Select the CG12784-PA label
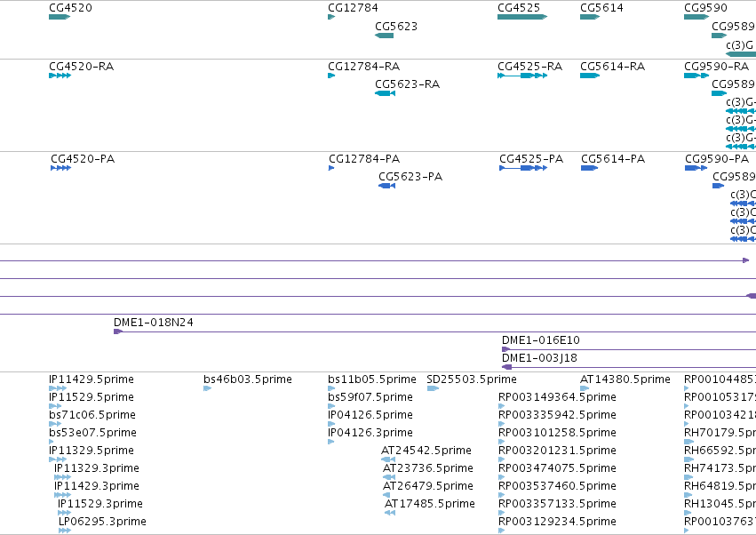This screenshot has height=535, width=756. 364,159
